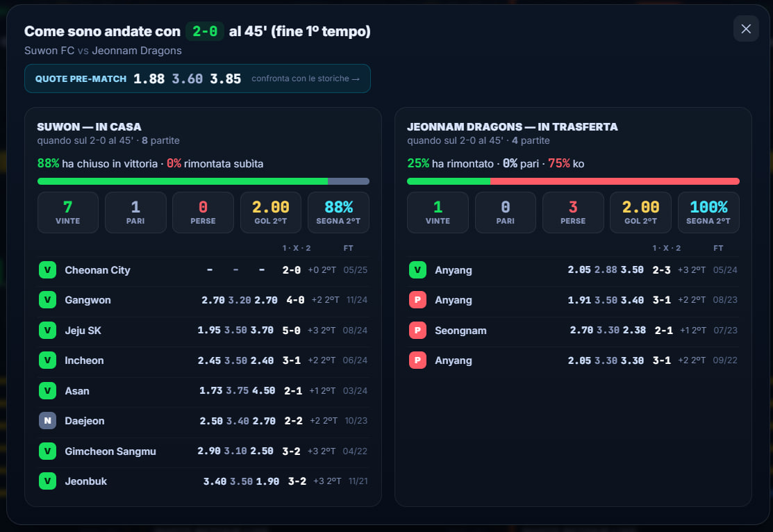Click the 07/23 date on Seongnam row

point(726,331)
